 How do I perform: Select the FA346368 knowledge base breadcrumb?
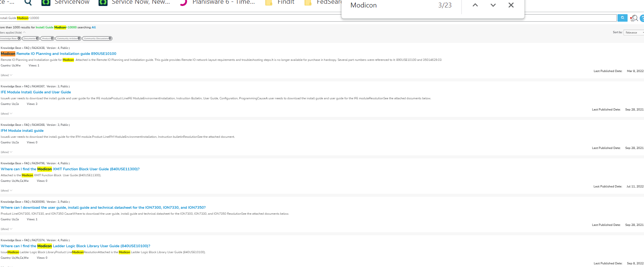(x=35, y=125)
